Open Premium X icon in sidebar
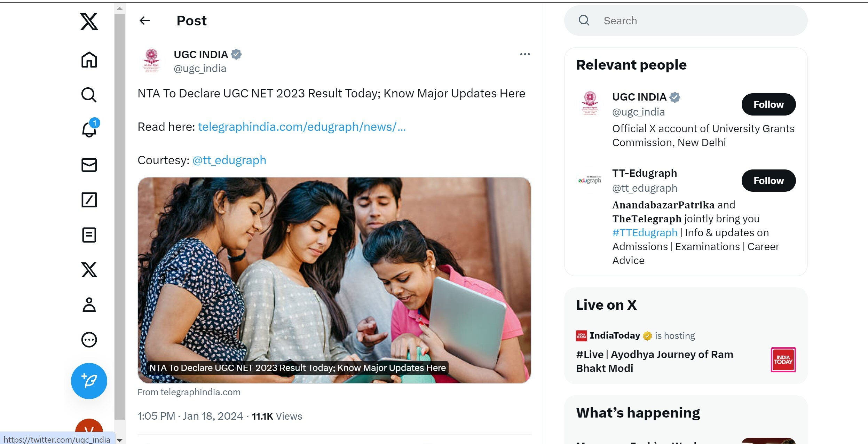 (89, 270)
